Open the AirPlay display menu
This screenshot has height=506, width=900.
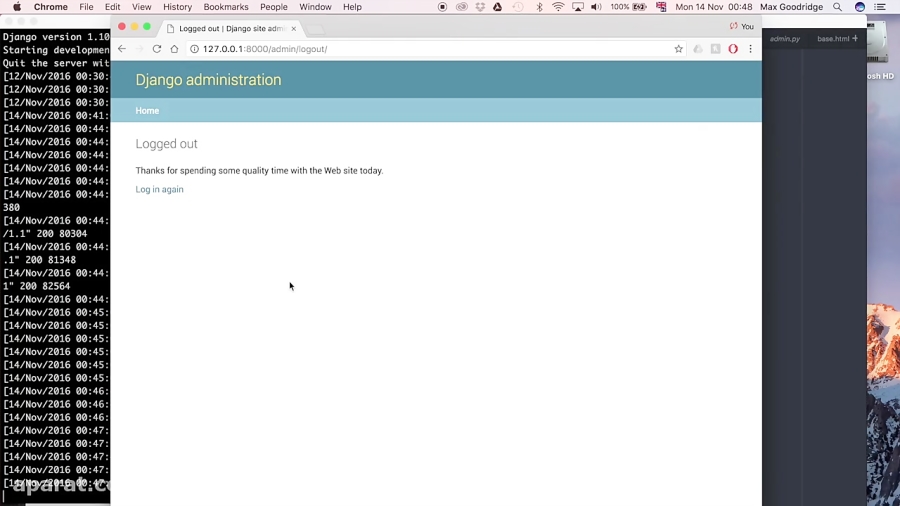click(578, 7)
